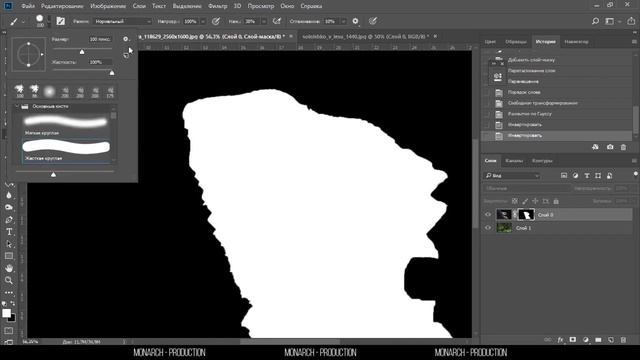Select the Type (T) tool
Image resolution: width=640 pixels, height=360 pixels.
coord(9,232)
